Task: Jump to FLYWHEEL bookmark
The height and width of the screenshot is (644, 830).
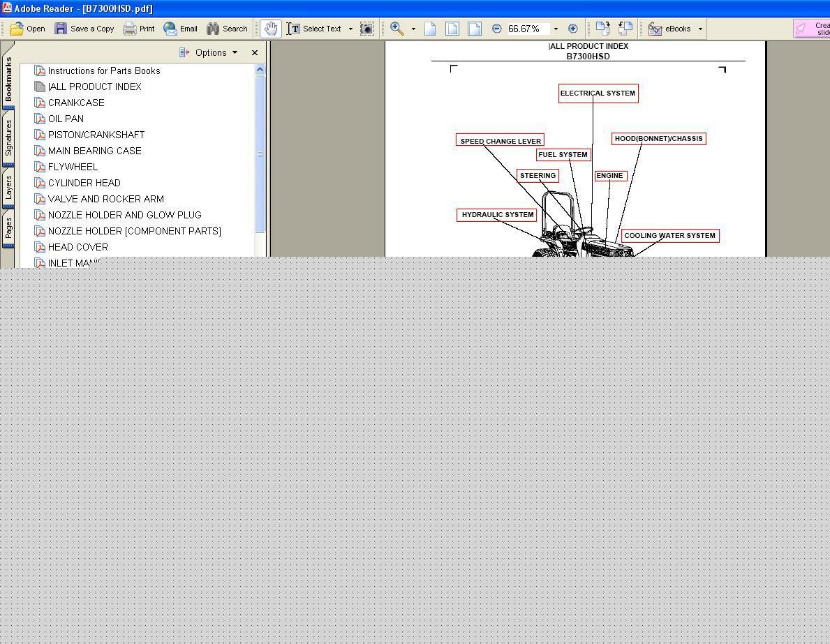Action: tap(73, 167)
